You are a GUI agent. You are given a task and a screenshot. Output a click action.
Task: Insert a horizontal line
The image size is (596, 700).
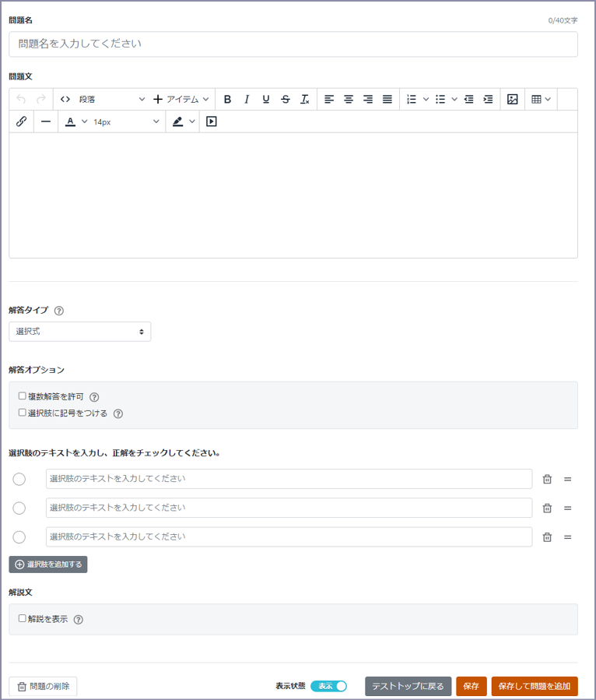(46, 121)
